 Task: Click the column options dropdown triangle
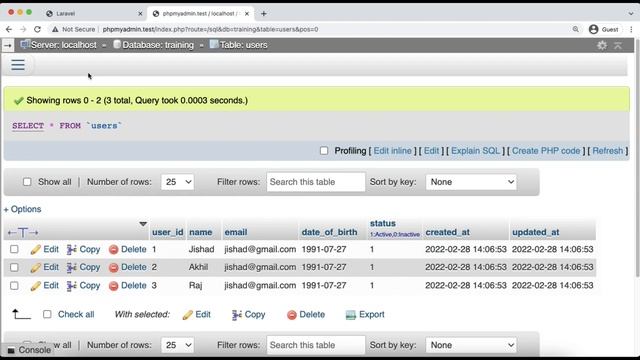pos(143,224)
